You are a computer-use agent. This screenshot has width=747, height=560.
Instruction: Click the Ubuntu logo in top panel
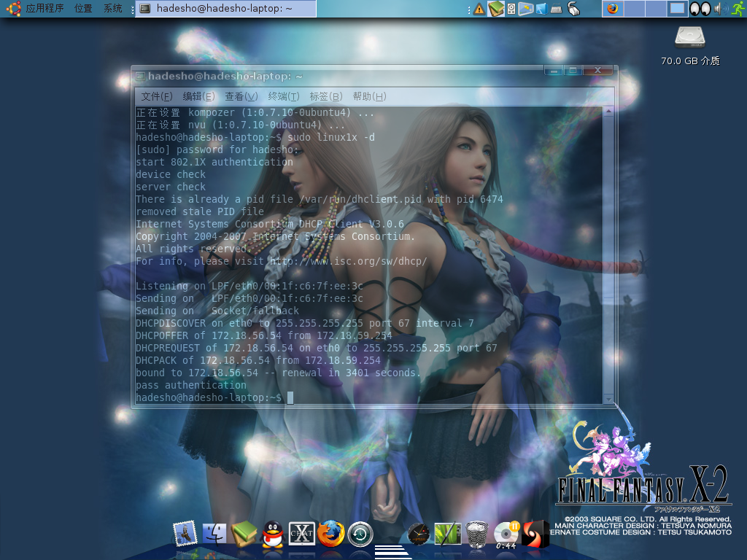point(13,8)
